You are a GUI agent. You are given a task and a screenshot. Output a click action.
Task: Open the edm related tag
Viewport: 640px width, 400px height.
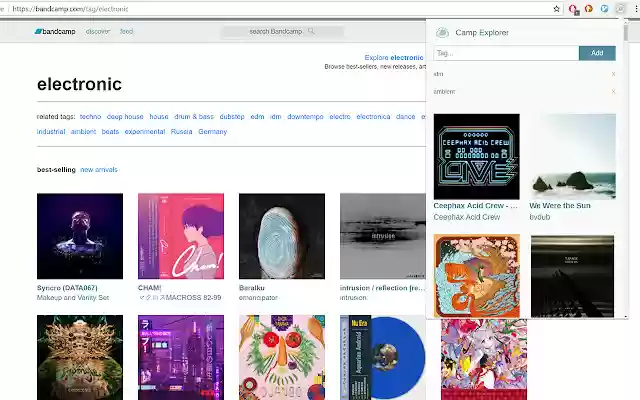[257, 117]
